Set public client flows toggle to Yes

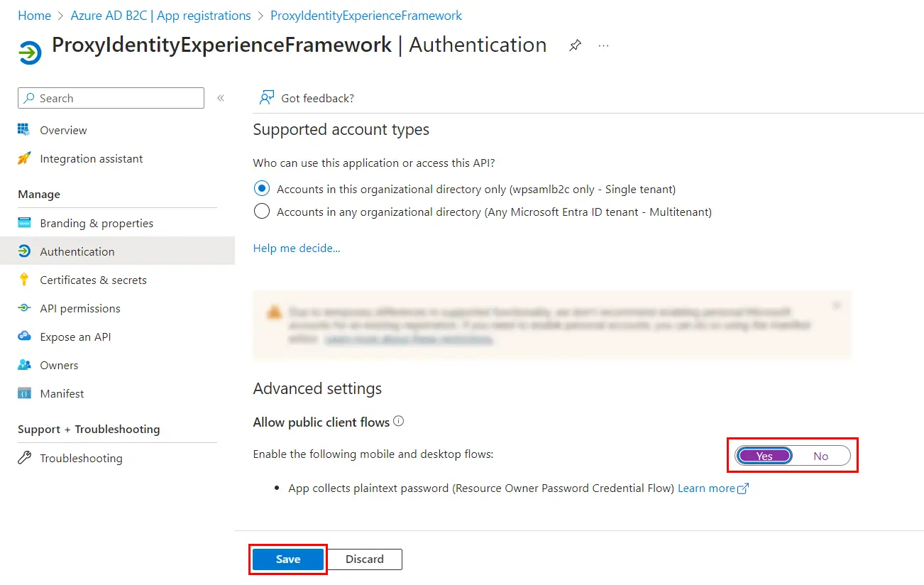pyautogui.click(x=764, y=456)
